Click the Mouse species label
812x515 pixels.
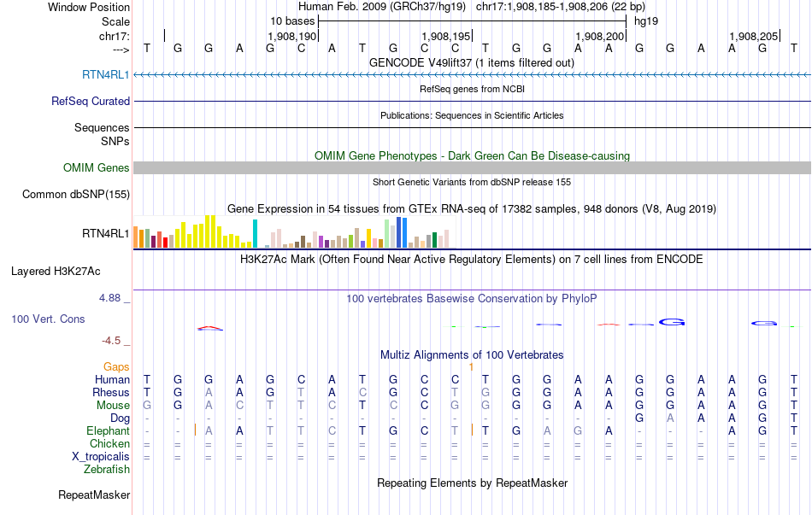click(113, 406)
